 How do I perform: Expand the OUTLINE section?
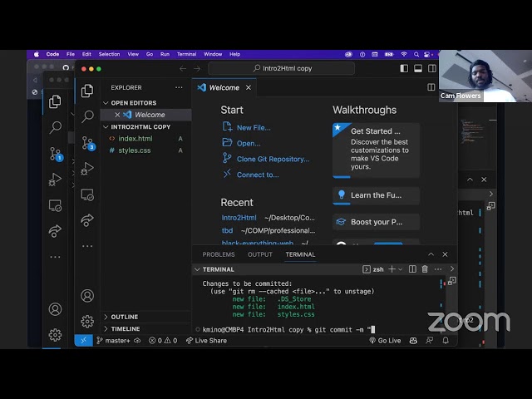click(146, 317)
